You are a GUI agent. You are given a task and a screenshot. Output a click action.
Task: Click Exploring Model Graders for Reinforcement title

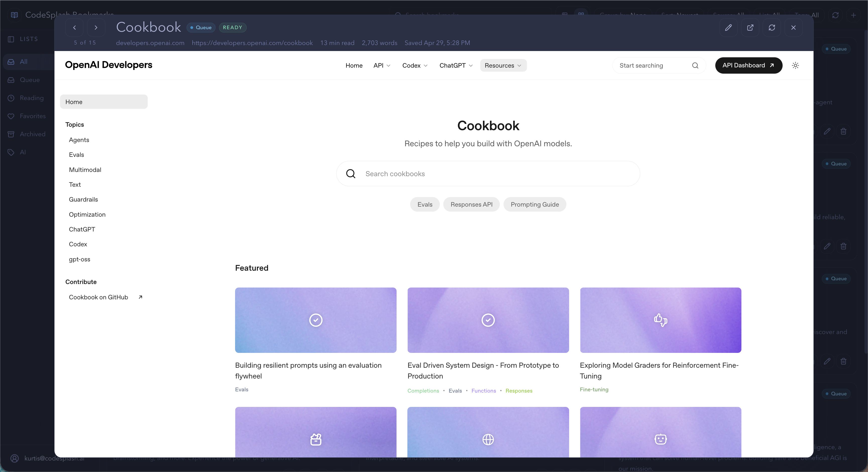[659, 370]
